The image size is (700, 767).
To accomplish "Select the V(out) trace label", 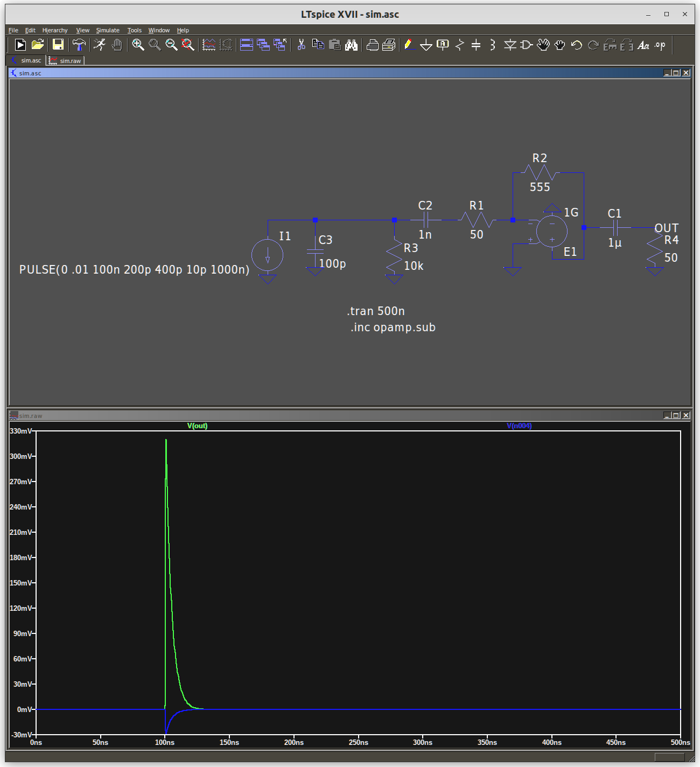I will coord(197,426).
